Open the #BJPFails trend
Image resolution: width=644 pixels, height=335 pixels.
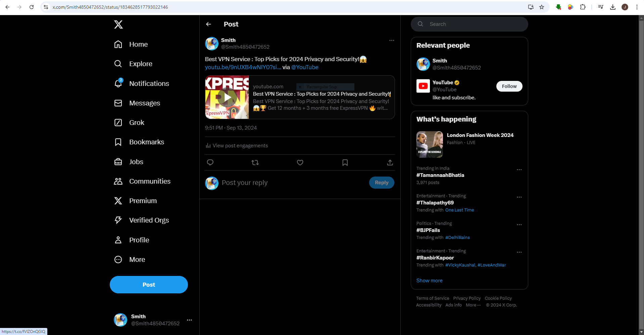coord(428,230)
